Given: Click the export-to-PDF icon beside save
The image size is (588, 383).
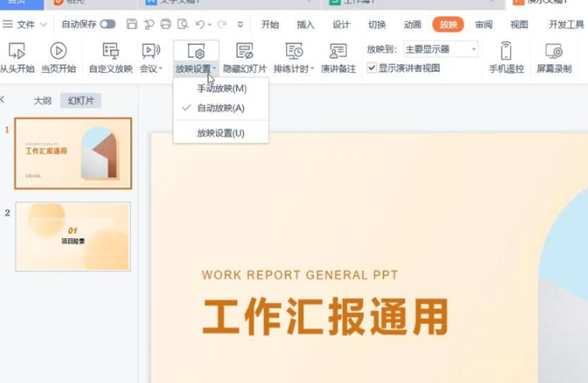Looking at the screenshot, I should pos(149,25).
